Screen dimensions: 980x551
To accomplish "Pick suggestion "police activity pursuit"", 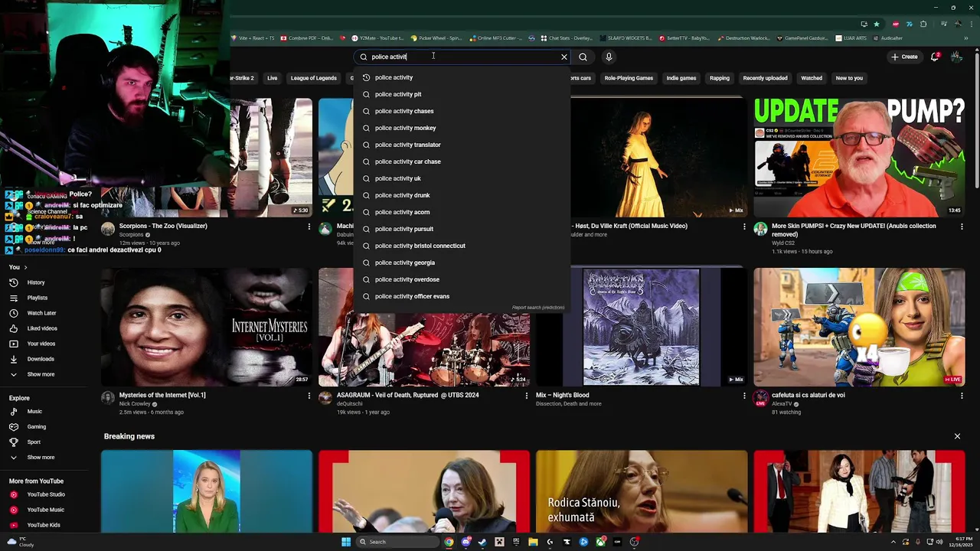I will click(x=462, y=229).
